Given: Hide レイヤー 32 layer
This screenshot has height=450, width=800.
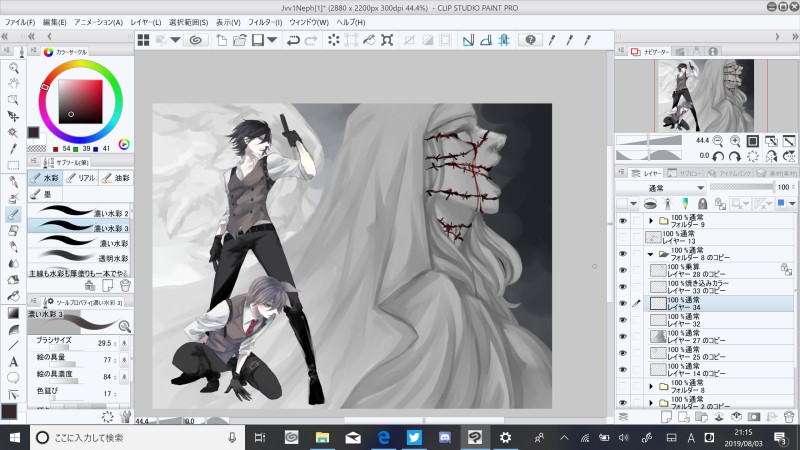Looking at the screenshot, I should pos(622,320).
